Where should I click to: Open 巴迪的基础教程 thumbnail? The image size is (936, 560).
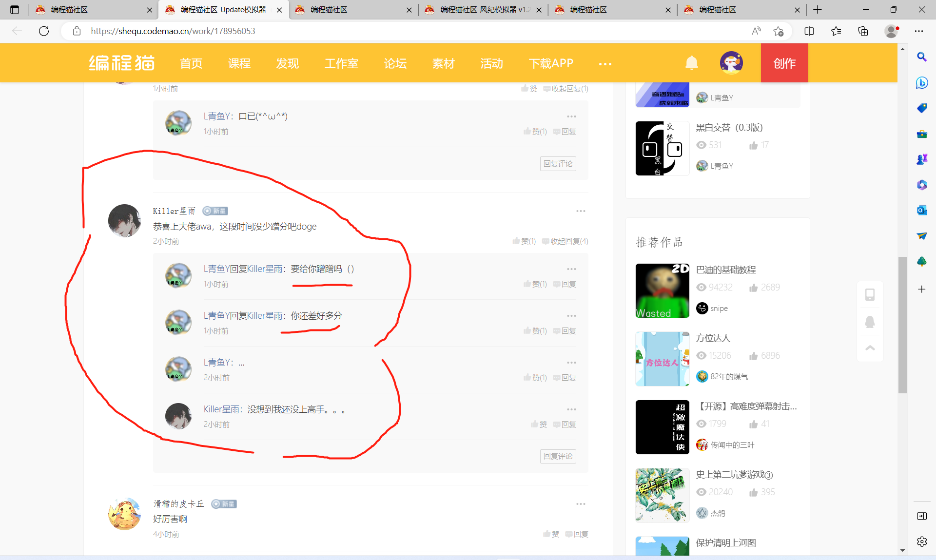[x=662, y=291]
